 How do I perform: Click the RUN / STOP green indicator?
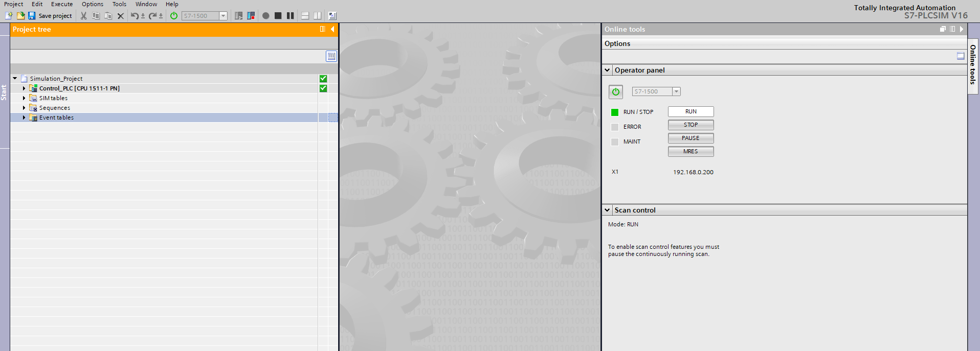615,112
